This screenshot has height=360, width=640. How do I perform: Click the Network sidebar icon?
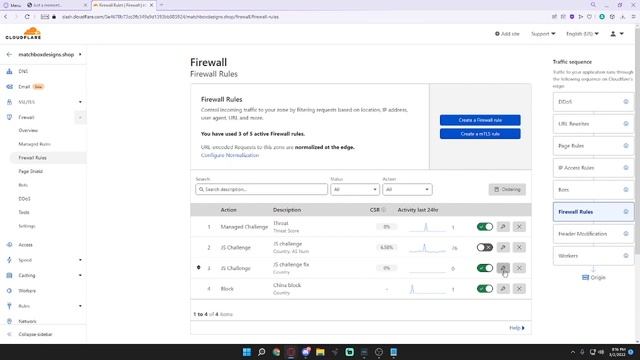9,321
